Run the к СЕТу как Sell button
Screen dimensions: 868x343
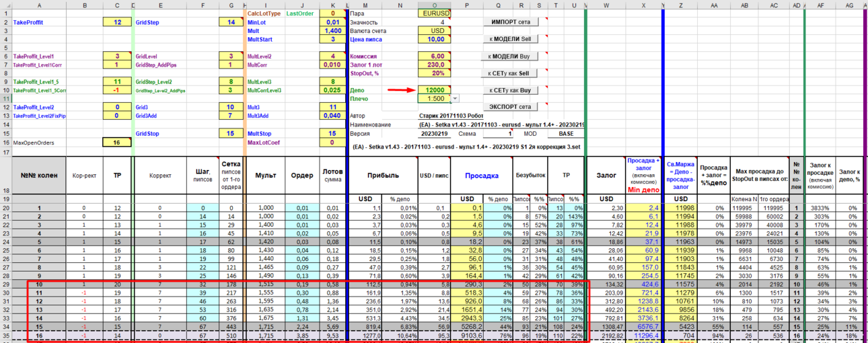(510, 73)
